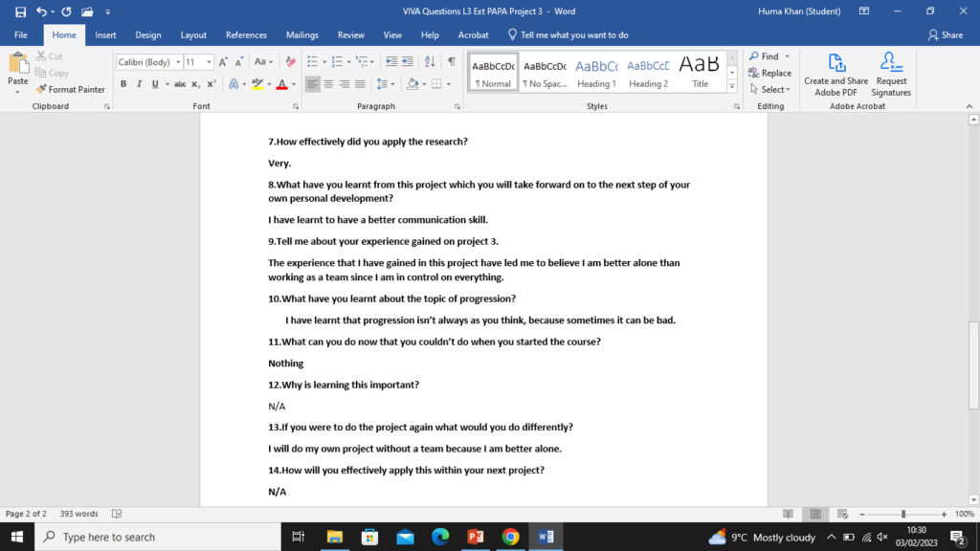Click the zoom slider in status bar
The image size is (980, 551).
(902, 514)
